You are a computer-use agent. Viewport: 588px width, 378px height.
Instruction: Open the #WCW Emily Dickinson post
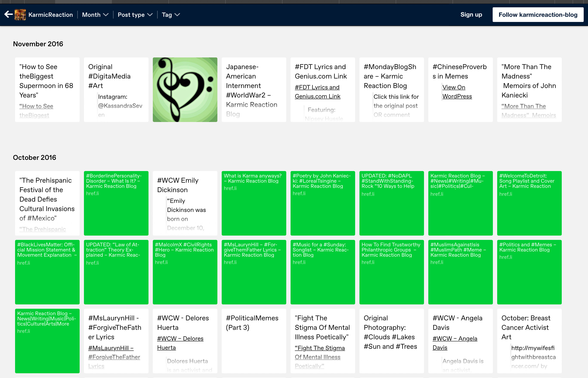[x=185, y=203]
